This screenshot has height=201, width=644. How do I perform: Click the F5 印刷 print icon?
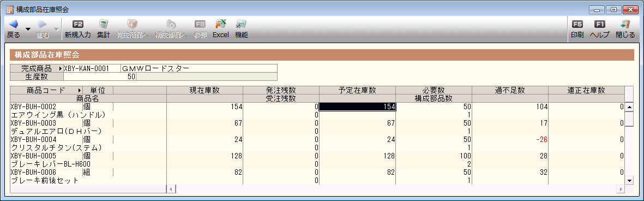click(577, 24)
